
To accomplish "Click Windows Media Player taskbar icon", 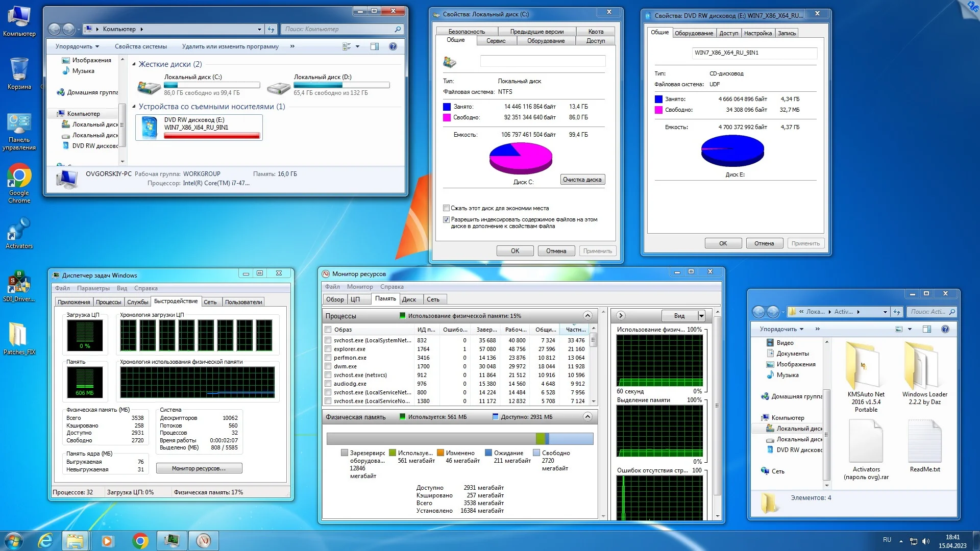I will (x=107, y=540).
